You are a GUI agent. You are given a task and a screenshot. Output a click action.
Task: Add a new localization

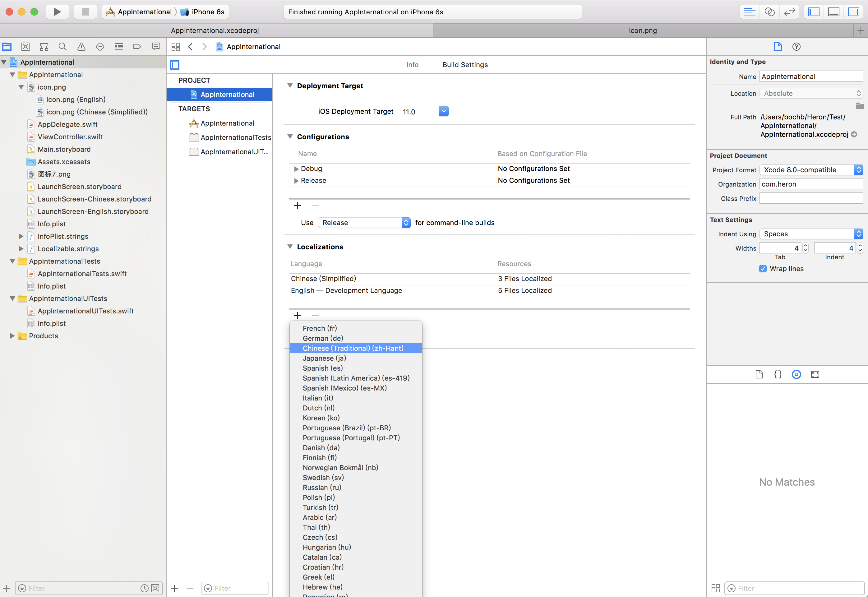[x=297, y=315]
